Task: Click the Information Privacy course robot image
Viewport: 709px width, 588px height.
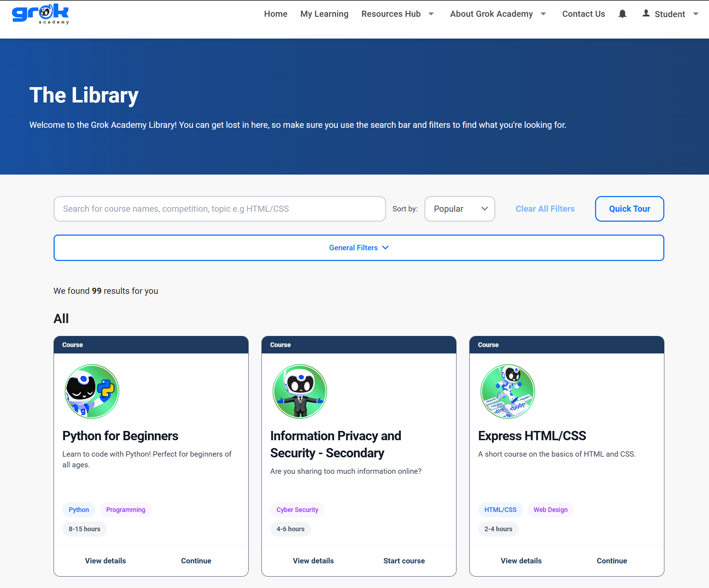Action: pyautogui.click(x=300, y=391)
